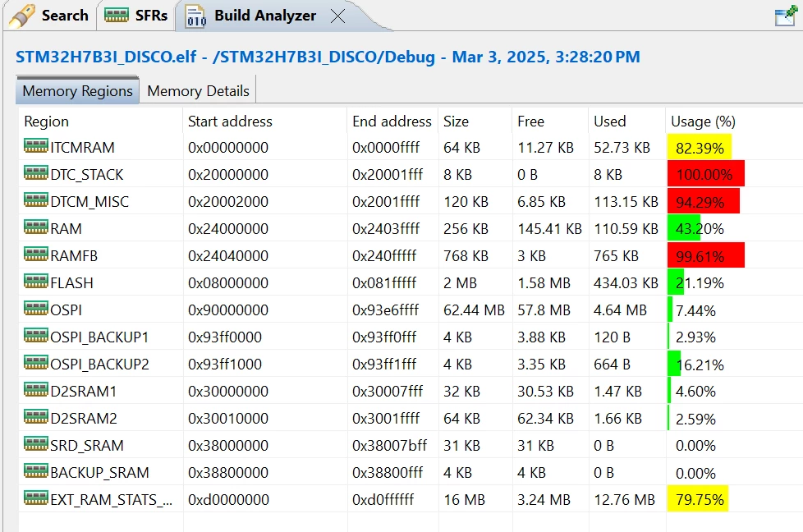The image size is (803, 532).
Task: Select the ITCMRAM region name
Action: coord(82,148)
